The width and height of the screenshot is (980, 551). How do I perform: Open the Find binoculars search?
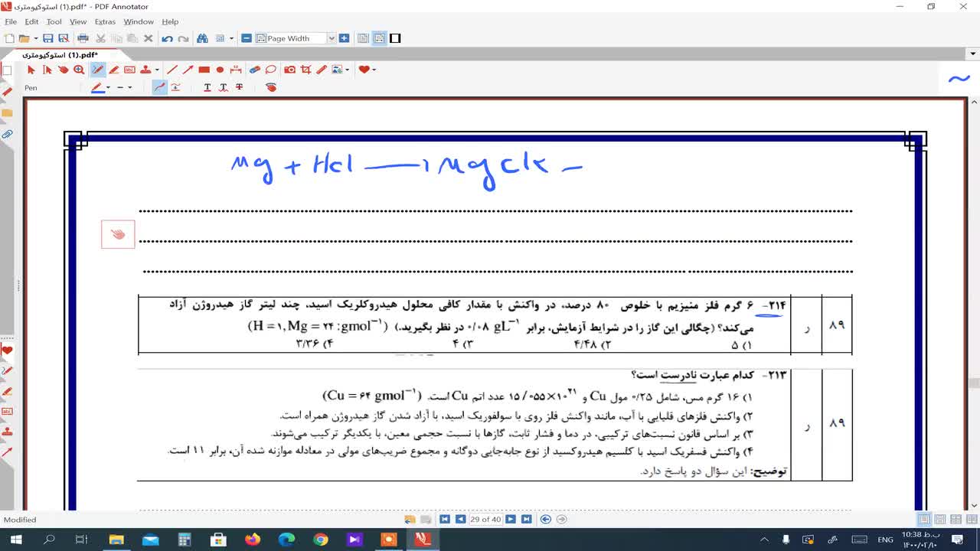(202, 38)
